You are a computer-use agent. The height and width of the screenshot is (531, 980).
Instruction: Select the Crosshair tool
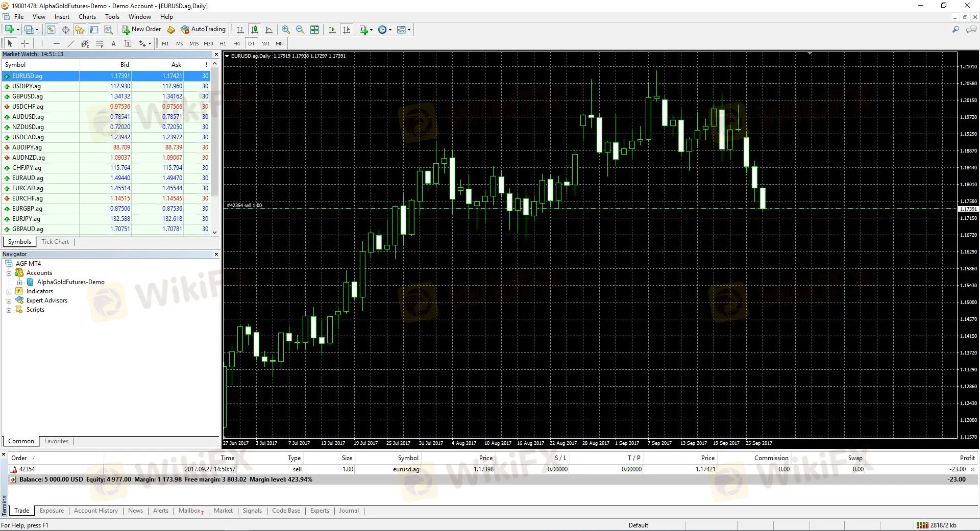[x=24, y=43]
